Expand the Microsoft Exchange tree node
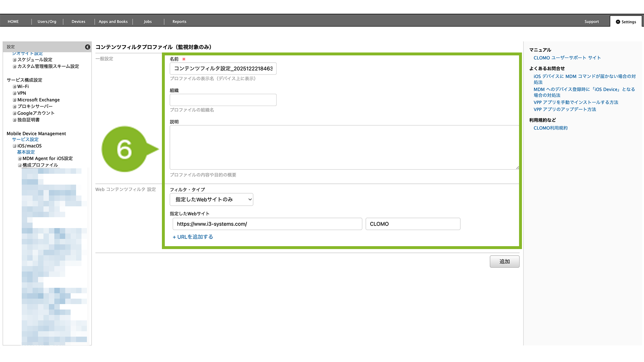 coord(14,100)
